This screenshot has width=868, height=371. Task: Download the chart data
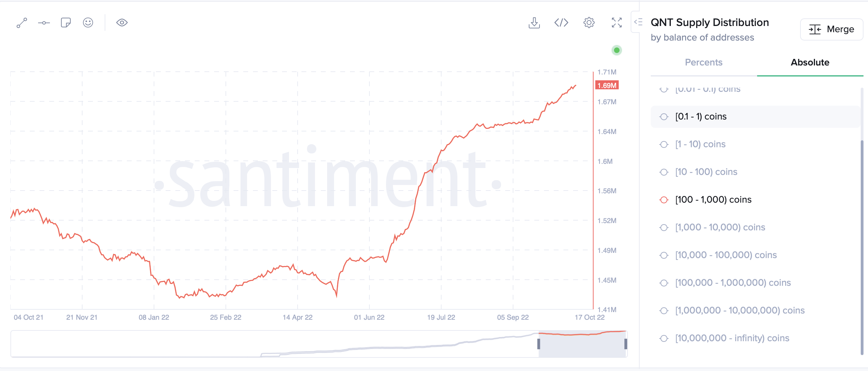[x=534, y=23]
